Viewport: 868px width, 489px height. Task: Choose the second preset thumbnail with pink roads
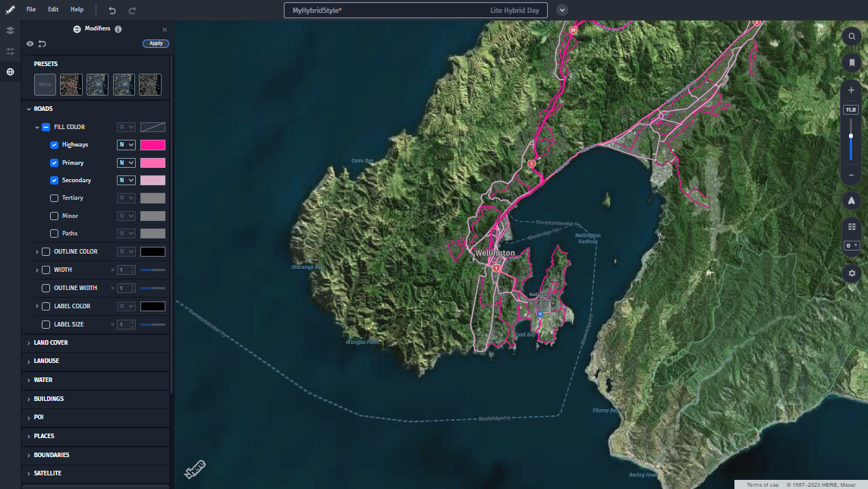point(71,84)
